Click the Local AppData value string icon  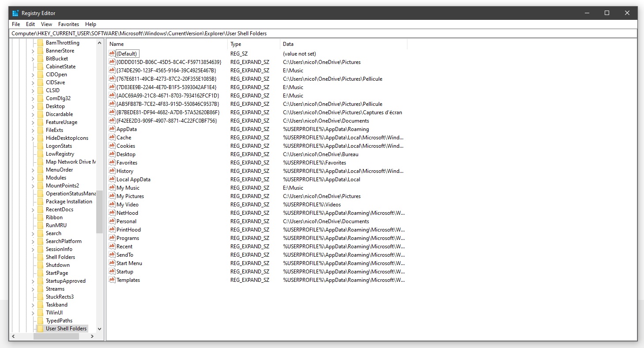[112, 180]
